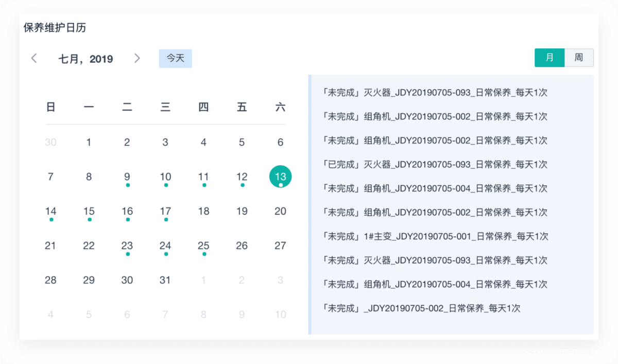Click the 日 weekday header
The height and width of the screenshot is (364, 618).
pyautogui.click(x=50, y=107)
